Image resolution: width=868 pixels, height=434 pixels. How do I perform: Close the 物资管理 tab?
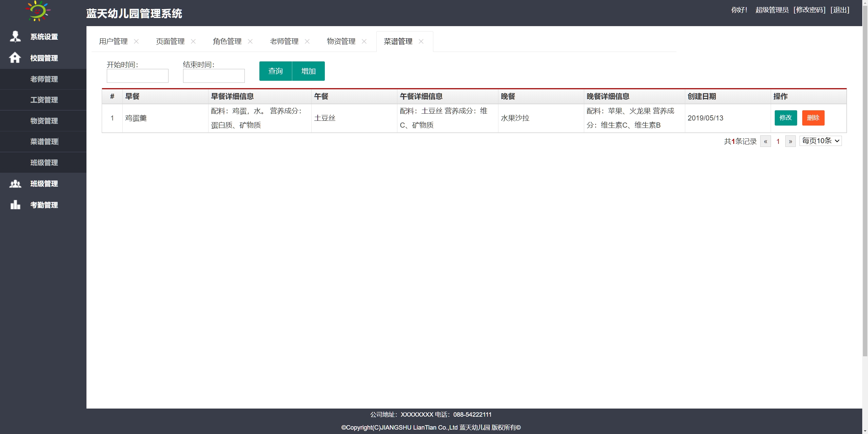[x=364, y=41]
